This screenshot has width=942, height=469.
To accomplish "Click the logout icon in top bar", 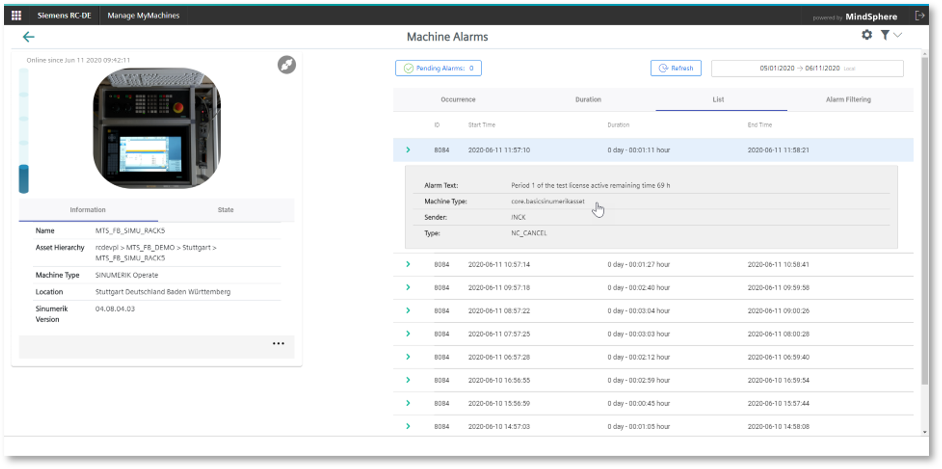I will pyautogui.click(x=919, y=15).
